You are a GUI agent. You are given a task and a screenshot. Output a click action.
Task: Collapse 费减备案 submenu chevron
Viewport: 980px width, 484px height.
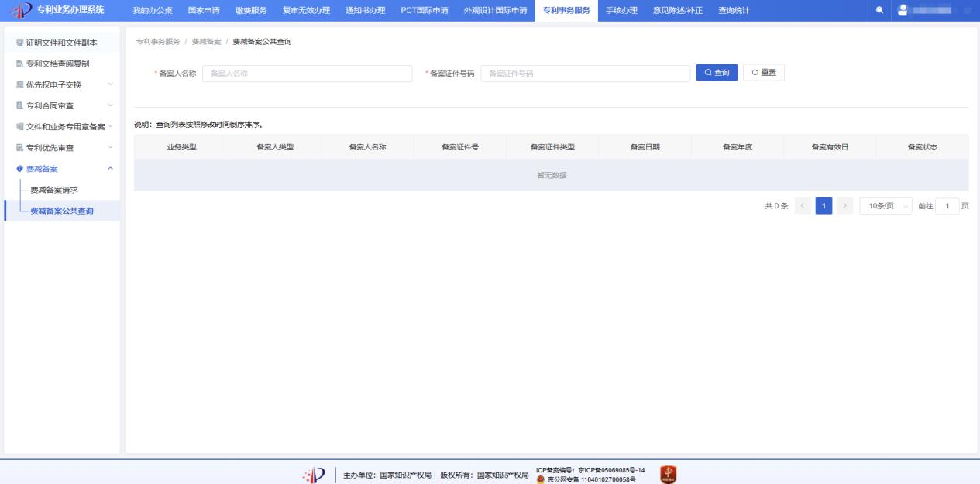click(x=110, y=169)
